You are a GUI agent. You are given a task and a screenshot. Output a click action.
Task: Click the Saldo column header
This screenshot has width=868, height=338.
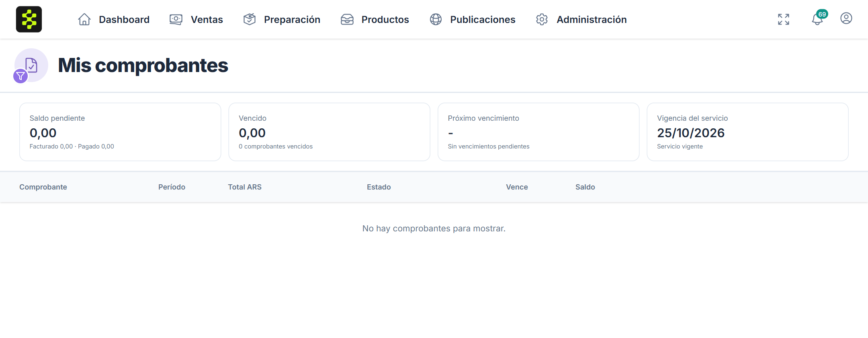(x=585, y=187)
